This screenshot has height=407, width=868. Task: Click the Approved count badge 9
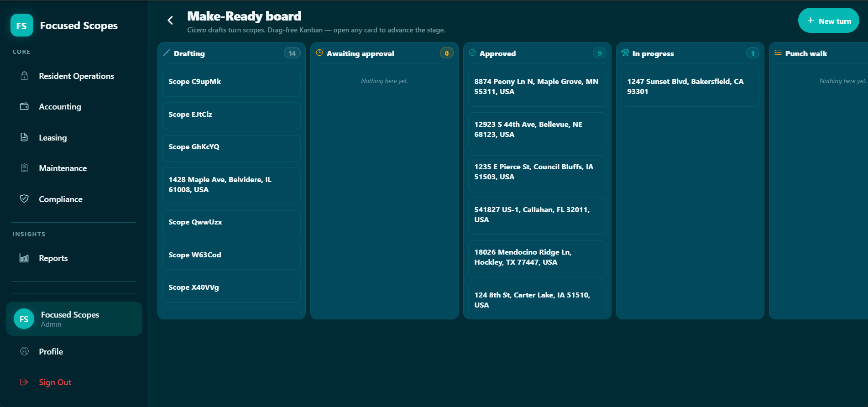(x=600, y=53)
